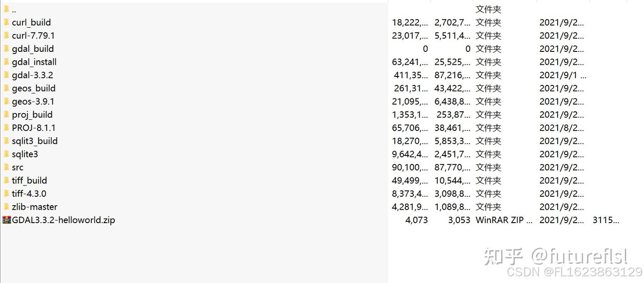Select the src folder name
This screenshot has height=283, width=644.
(17, 168)
